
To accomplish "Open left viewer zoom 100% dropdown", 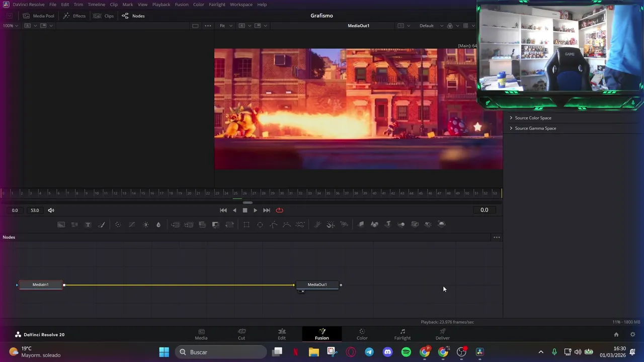I will (11, 26).
